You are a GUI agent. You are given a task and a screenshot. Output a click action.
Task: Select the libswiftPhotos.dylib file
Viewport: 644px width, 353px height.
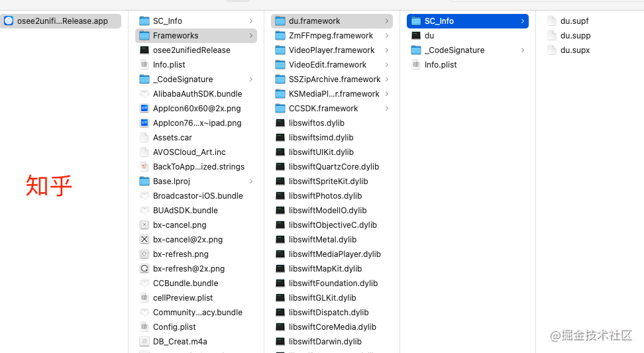[332, 196]
